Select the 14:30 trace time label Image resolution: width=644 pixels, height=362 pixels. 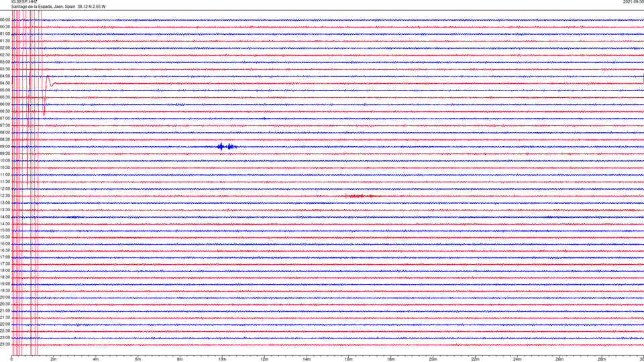click(x=5, y=224)
